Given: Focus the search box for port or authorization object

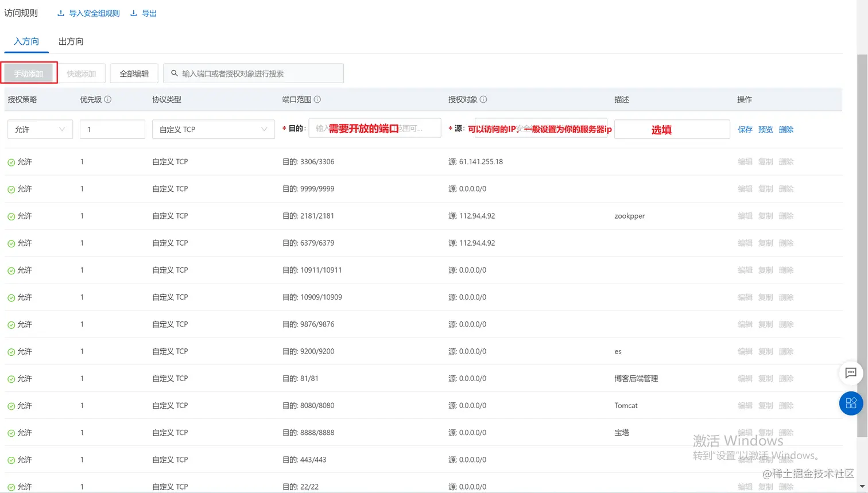Looking at the screenshot, I should [x=254, y=73].
